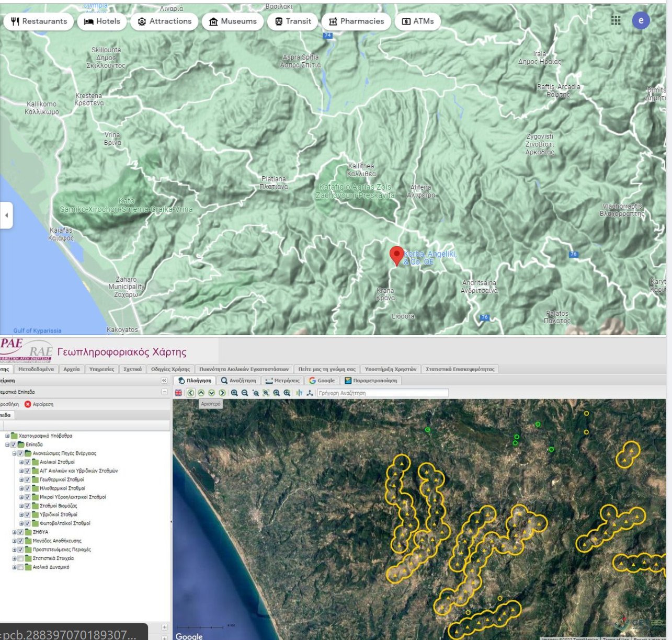
Task: Switch language via the UK flag icon
Action: (x=178, y=393)
